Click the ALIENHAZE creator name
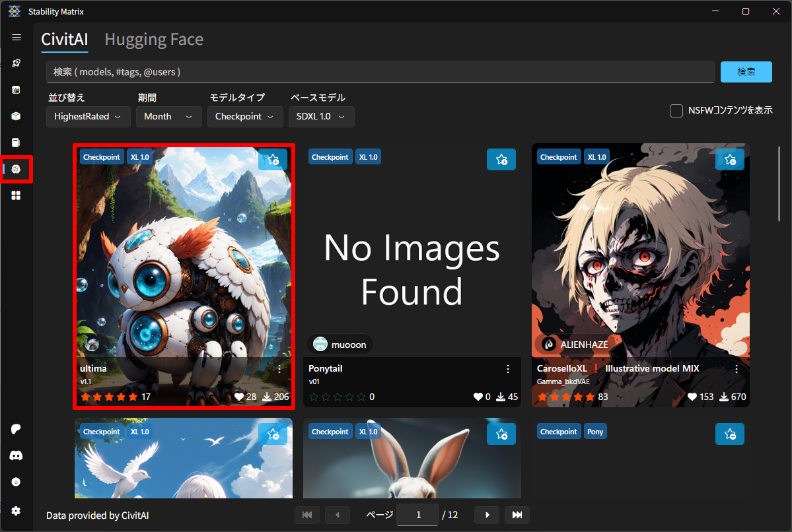 click(584, 345)
